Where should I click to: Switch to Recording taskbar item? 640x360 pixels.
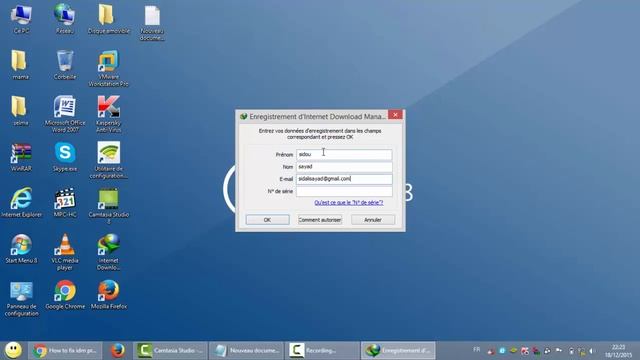click(x=322, y=350)
